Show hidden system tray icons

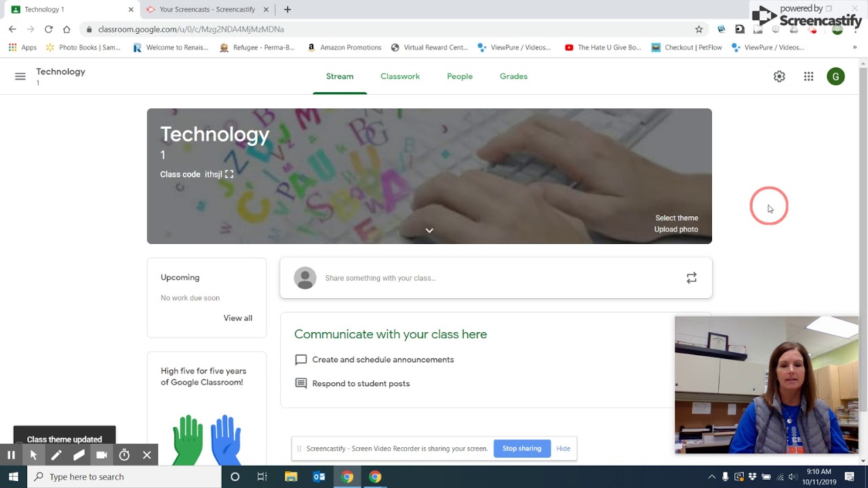[711, 476]
